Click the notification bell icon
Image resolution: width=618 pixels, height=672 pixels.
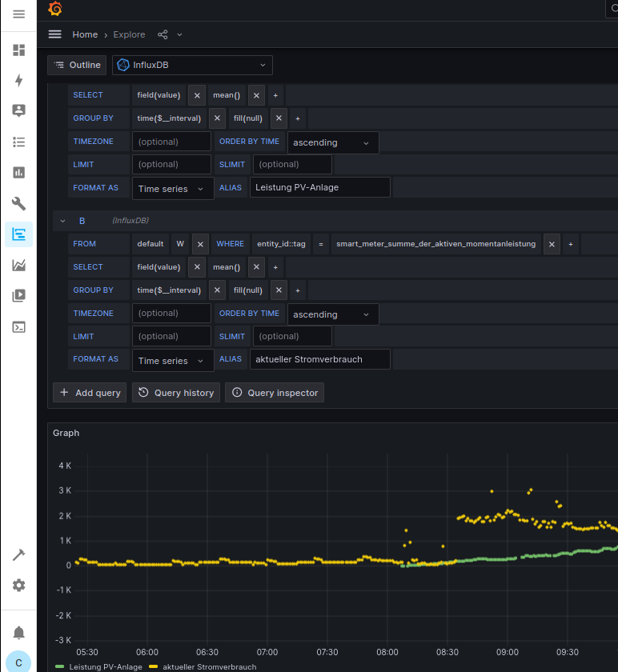point(19,633)
